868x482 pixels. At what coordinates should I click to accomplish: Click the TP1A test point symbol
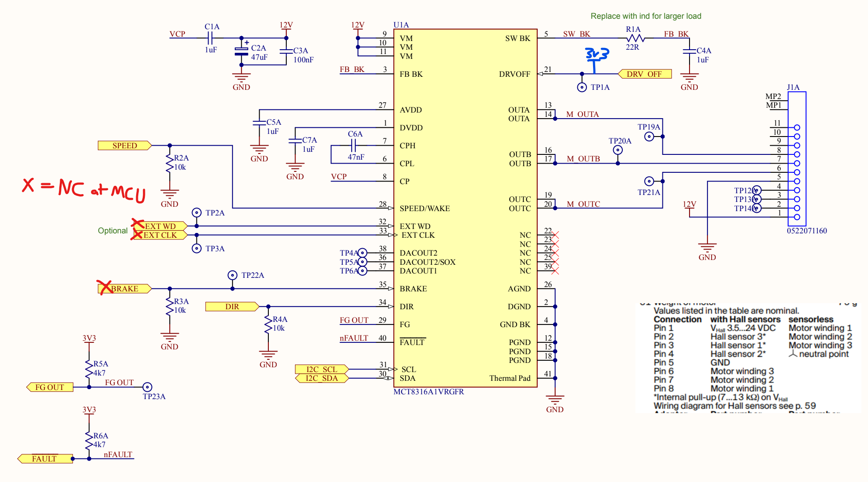tap(581, 87)
